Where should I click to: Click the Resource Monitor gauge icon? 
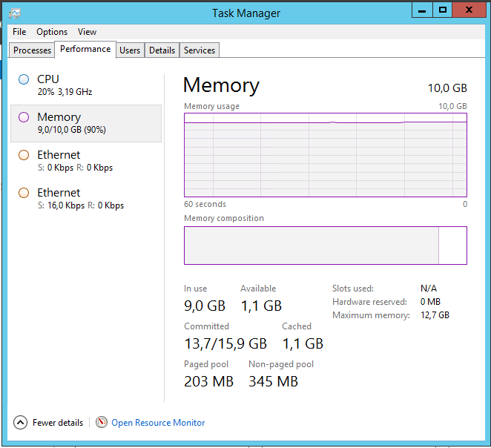(x=102, y=422)
